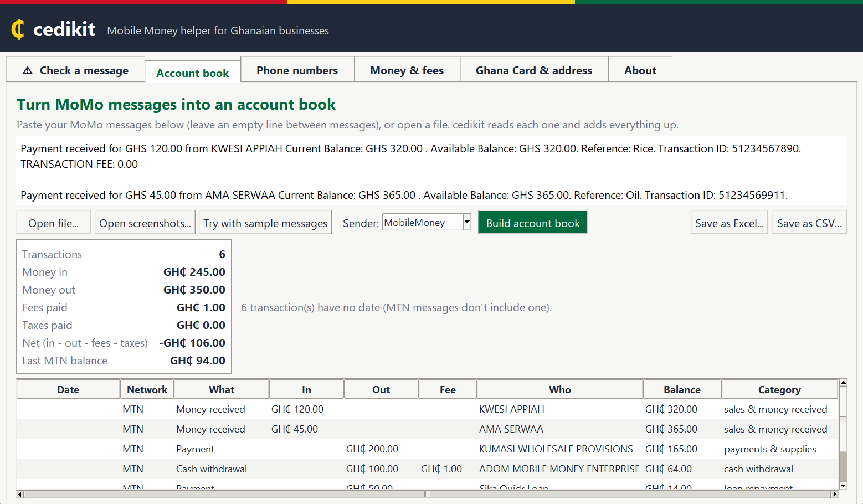This screenshot has height=504, width=863.
Task: Click the no-date transactions notice text
Action: [396, 307]
